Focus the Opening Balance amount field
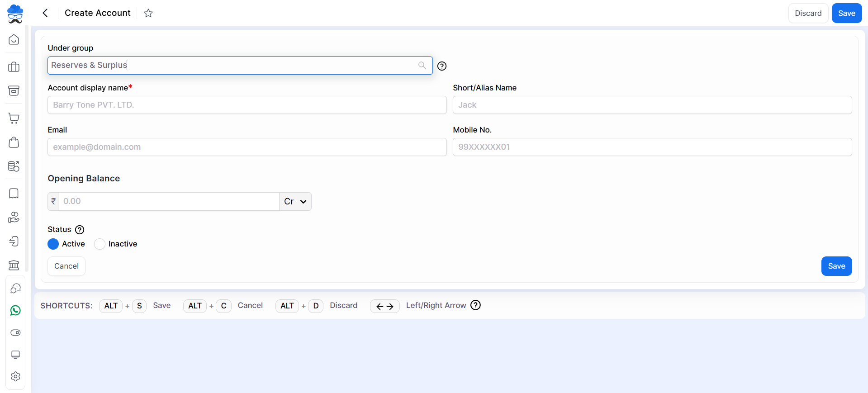The height and width of the screenshot is (393, 868). tap(169, 201)
